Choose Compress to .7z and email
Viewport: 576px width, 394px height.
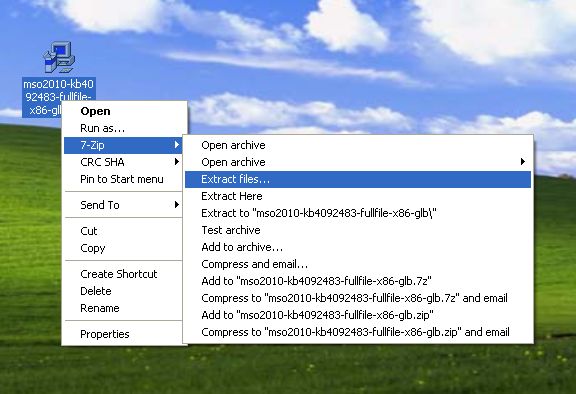[358, 298]
